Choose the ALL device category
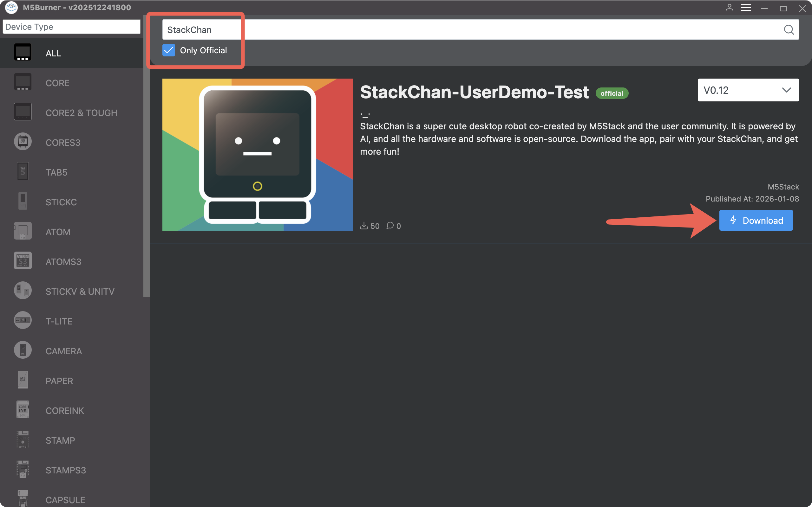This screenshot has width=812, height=507. coord(54,53)
